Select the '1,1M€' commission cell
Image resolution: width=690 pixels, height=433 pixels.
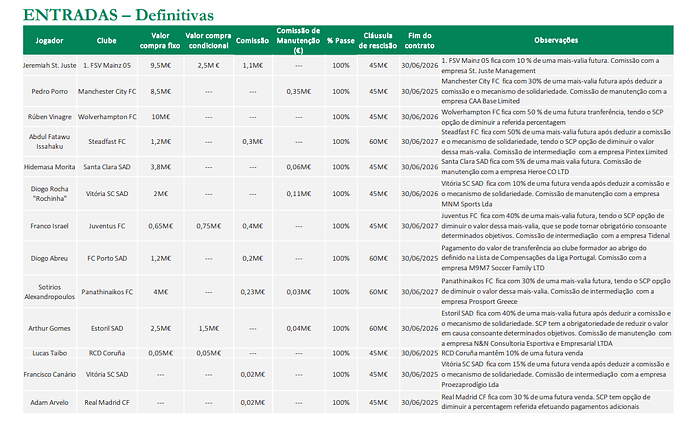click(x=253, y=66)
